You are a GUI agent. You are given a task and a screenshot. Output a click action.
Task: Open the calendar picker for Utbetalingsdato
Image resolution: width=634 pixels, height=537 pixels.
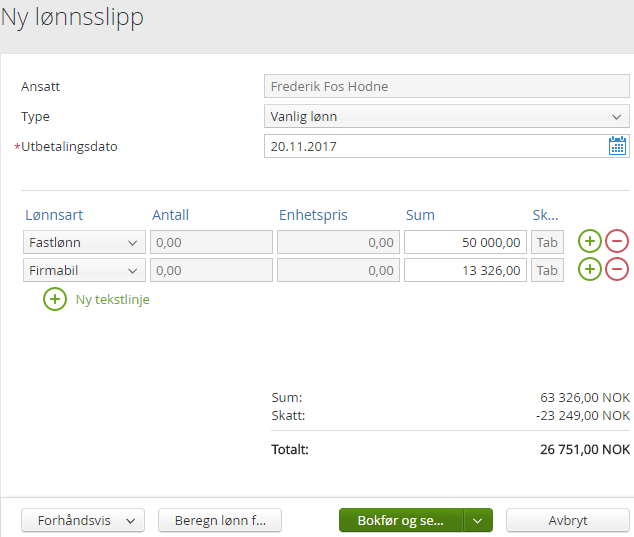coord(618,146)
